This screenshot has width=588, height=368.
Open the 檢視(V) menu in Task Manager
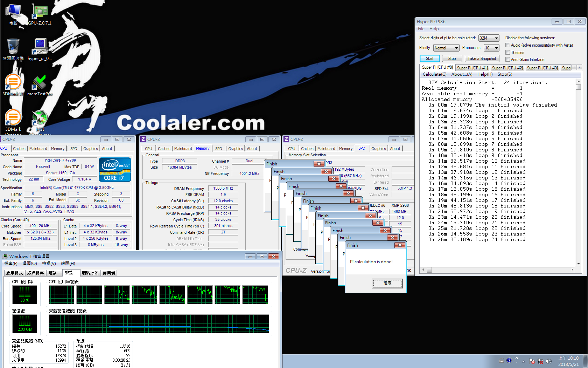point(49,264)
